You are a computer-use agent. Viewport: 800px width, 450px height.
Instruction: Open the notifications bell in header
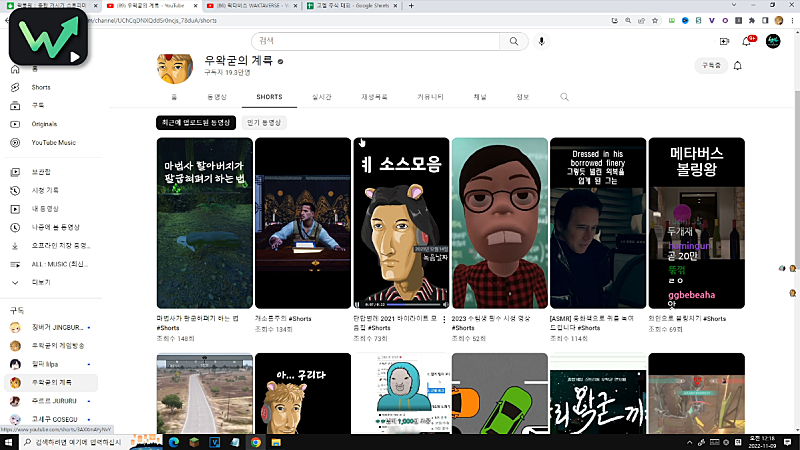(x=746, y=41)
